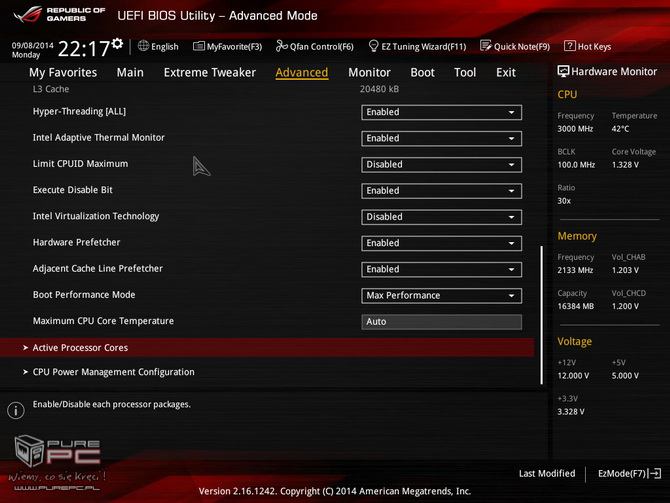Click the 20480 kB cache value
The image size is (670, 503).
[379, 89]
